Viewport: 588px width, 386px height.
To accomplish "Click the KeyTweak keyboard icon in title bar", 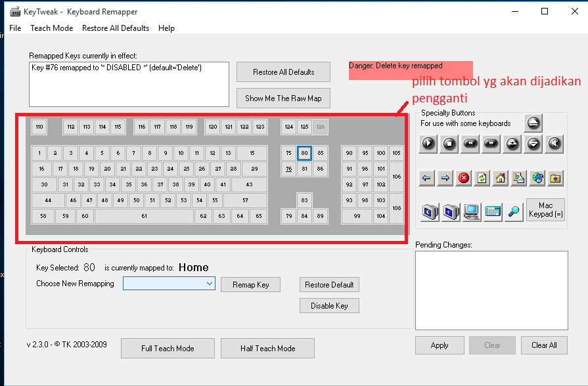I will coord(15,12).
